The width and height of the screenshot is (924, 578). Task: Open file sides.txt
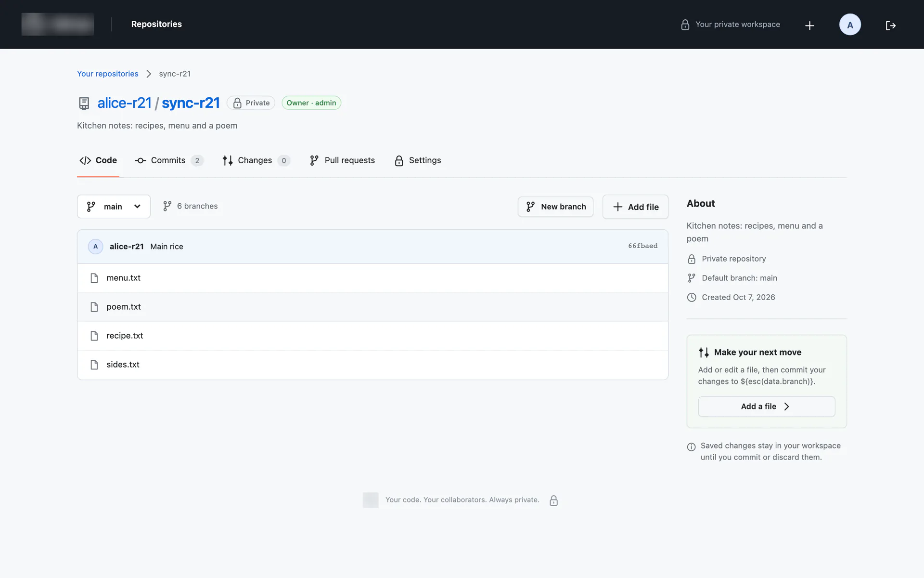(x=123, y=365)
